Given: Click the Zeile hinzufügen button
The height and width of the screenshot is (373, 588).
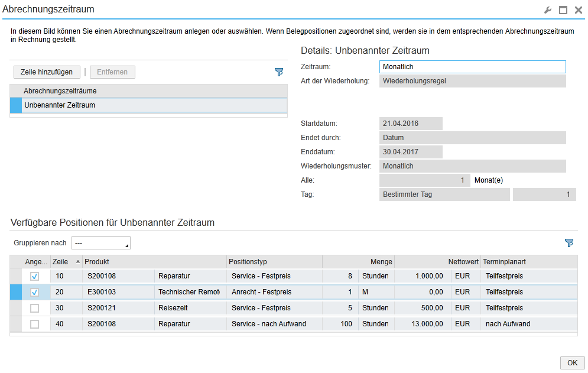Looking at the screenshot, I should coord(47,72).
